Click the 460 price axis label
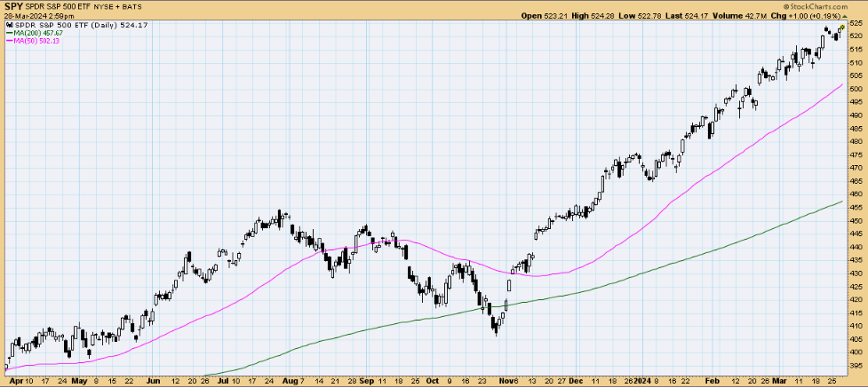 click(855, 194)
